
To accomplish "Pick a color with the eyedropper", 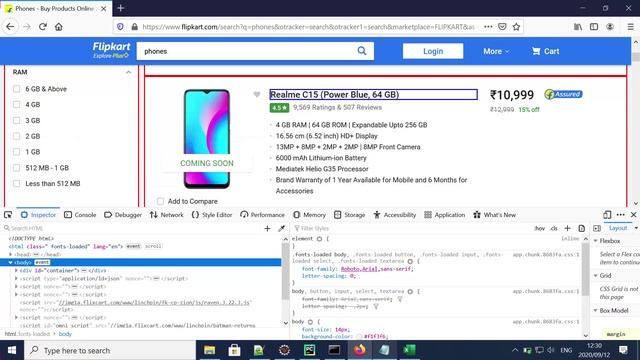I will (281, 228).
